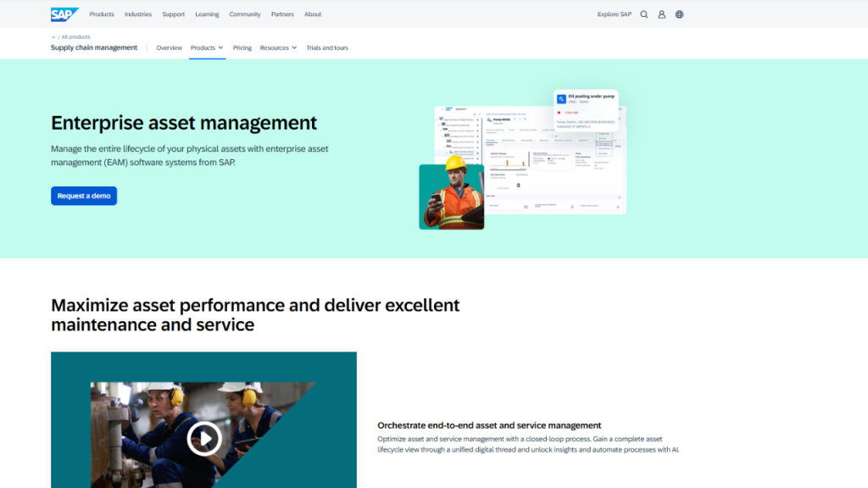
Task: Click the About menu item
Action: tap(313, 14)
